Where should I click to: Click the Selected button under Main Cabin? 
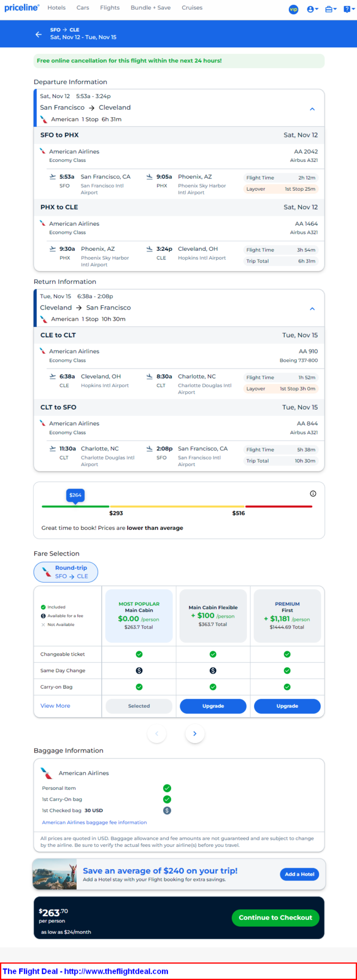click(x=139, y=706)
